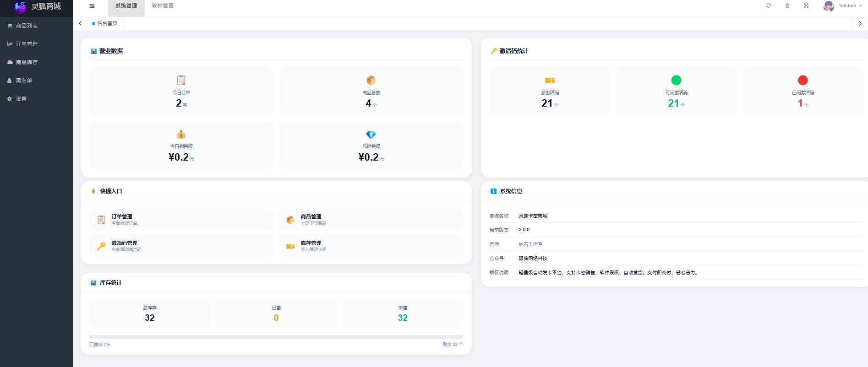Click the 已售率 stock progress bar
868x367 pixels.
(276, 337)
